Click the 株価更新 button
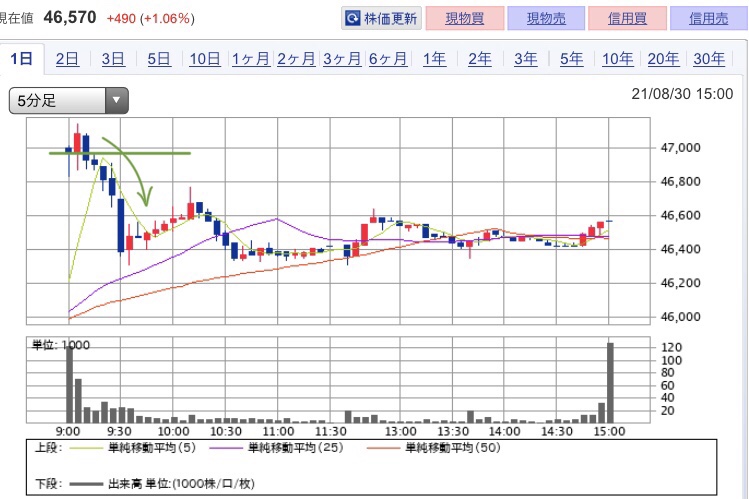 tap(381, 19)
